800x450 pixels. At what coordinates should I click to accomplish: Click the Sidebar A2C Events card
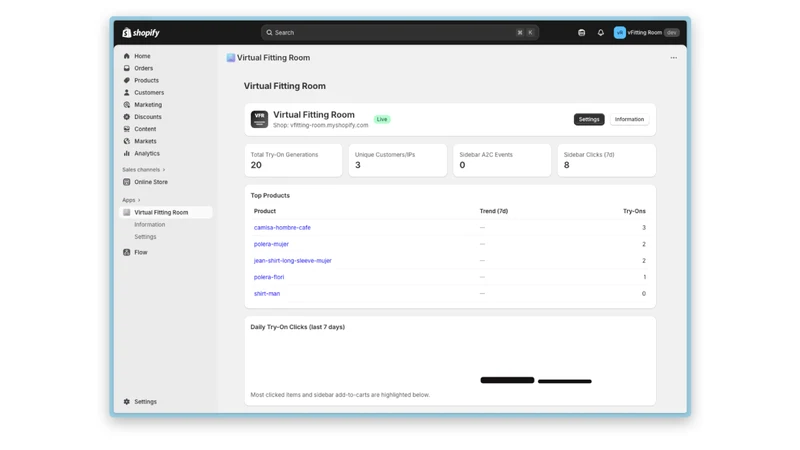[502, 160]
